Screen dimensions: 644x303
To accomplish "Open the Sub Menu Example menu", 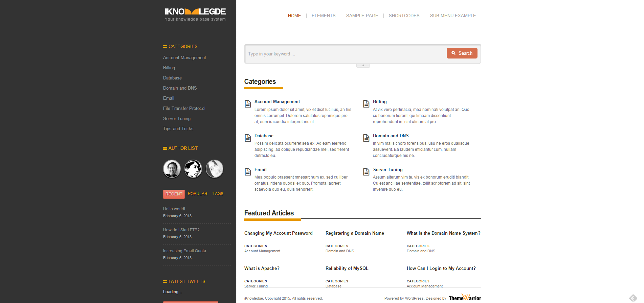I will coord(453,16).
